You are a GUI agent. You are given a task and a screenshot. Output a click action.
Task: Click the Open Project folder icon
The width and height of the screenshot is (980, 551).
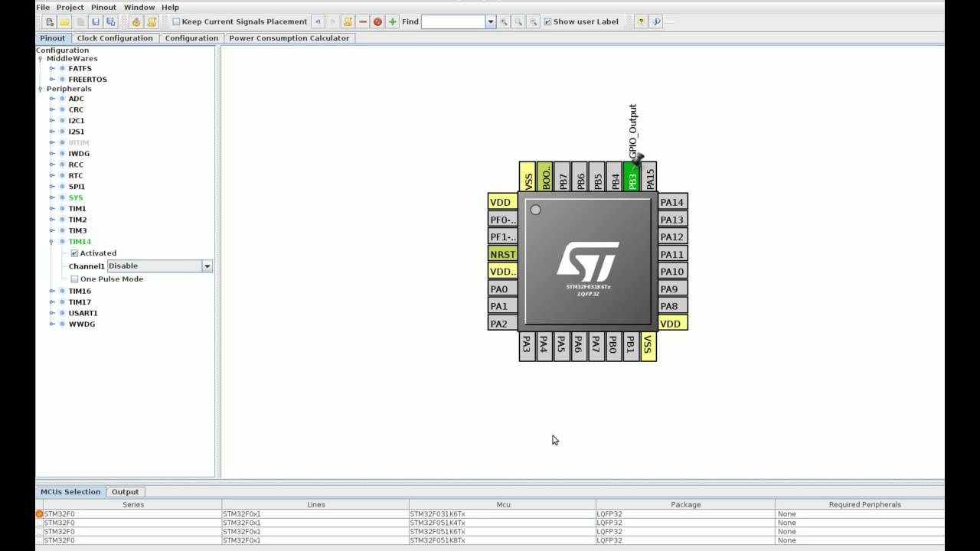pyautogui.click(x=65, y=21)
